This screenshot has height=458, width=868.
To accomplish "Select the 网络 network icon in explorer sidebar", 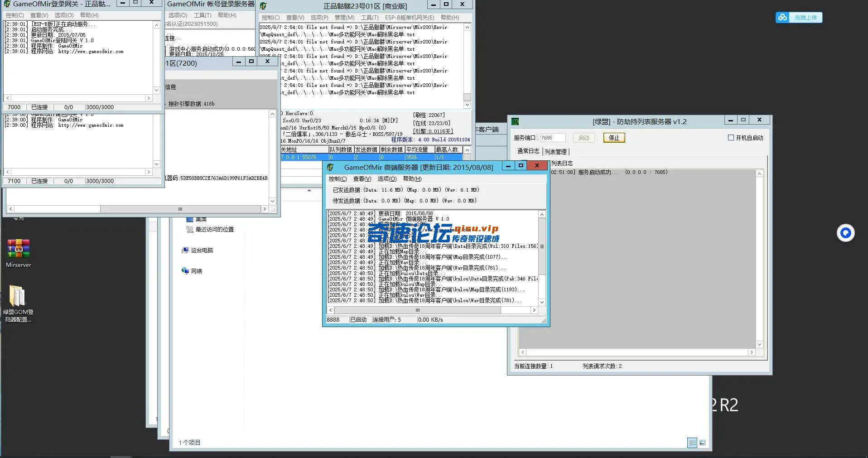I will [x=185, y=271].
